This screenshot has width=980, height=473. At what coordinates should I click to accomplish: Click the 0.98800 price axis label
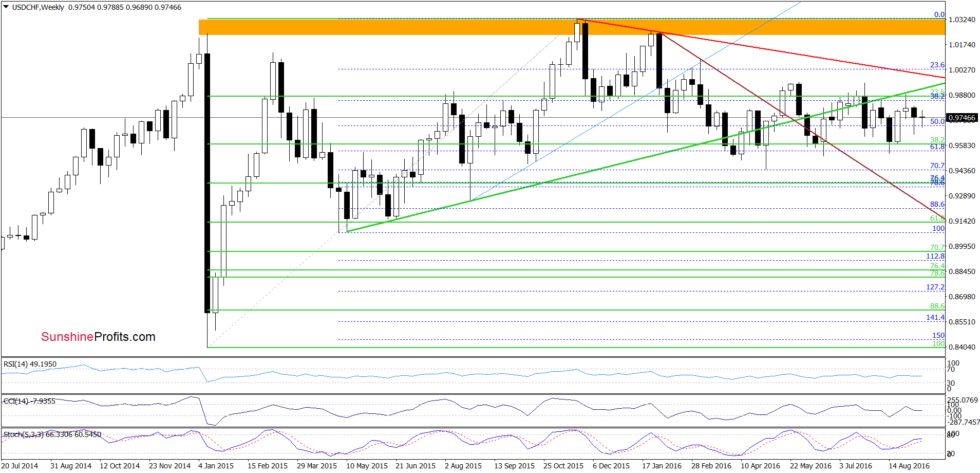tap(962, 95)
